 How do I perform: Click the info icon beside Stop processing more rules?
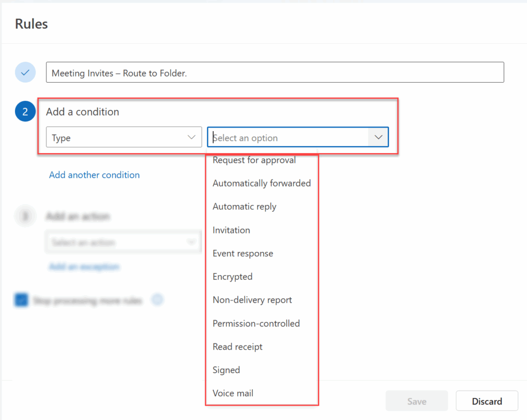tap(157, 300)
